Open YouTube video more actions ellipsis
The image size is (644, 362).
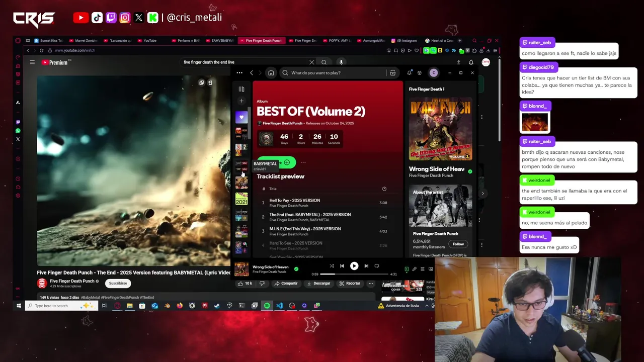(x=371, y=284)
